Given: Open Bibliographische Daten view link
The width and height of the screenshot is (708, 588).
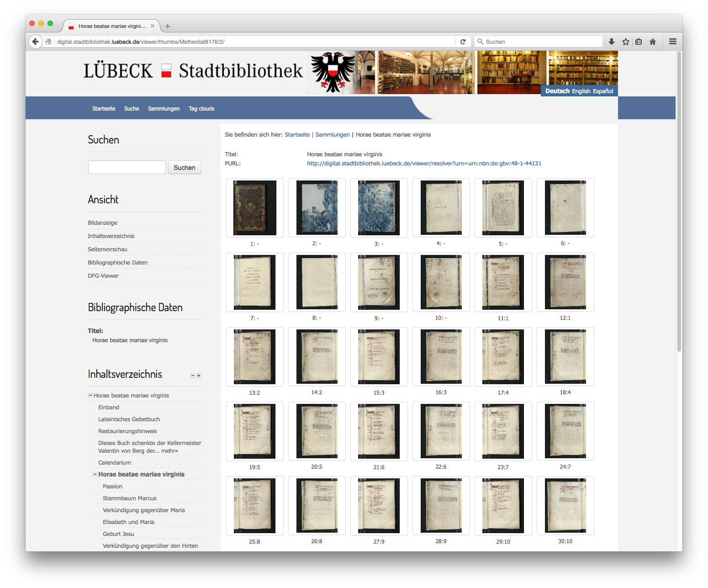Looking at the screenshot, I should pos(117,263).
